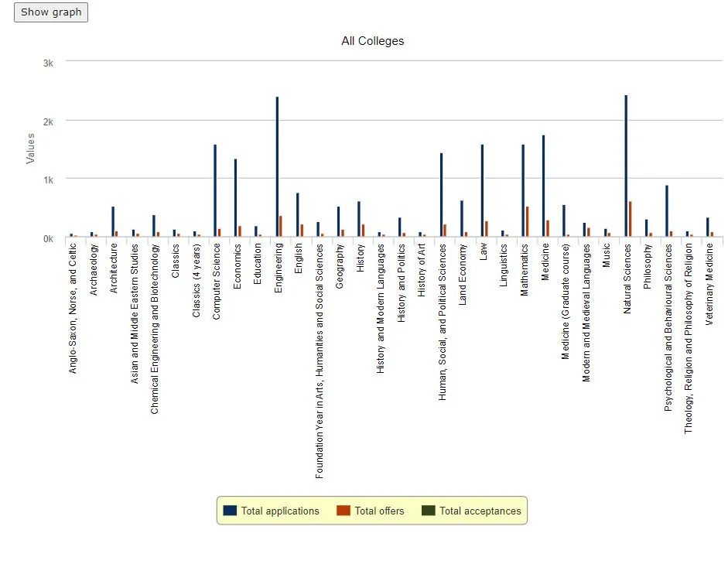728x581 pixels.
Task: Toggle the Total applications legend item
Action: point(271,511)
